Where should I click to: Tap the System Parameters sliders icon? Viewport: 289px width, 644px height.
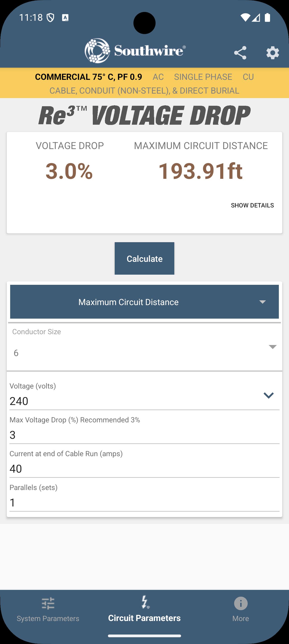click(x=48, y=603)
